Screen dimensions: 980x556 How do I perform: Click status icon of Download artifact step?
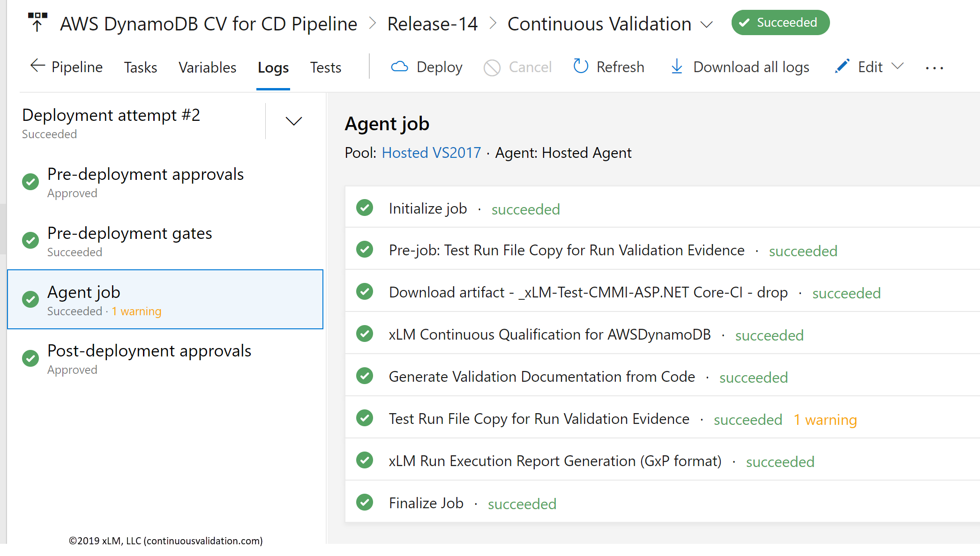(365, 291)
